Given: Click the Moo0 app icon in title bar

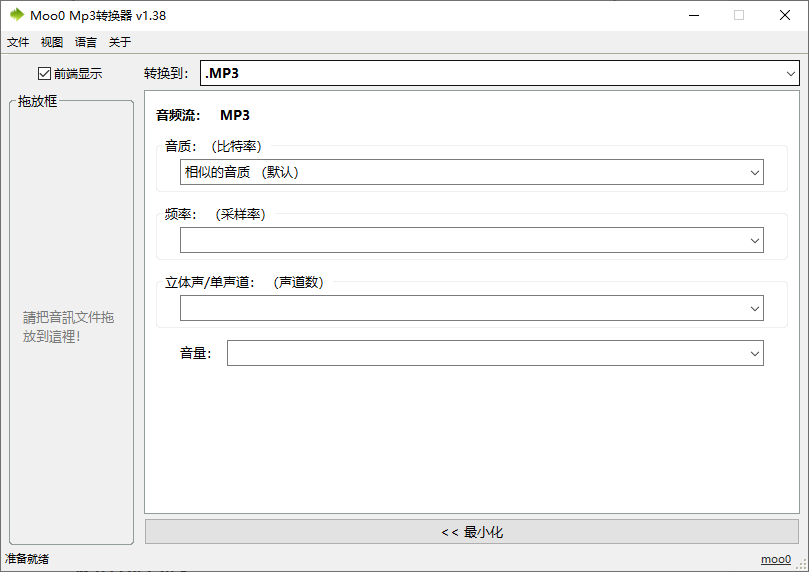Looking at the screenshot, I should tap(16, 15).
